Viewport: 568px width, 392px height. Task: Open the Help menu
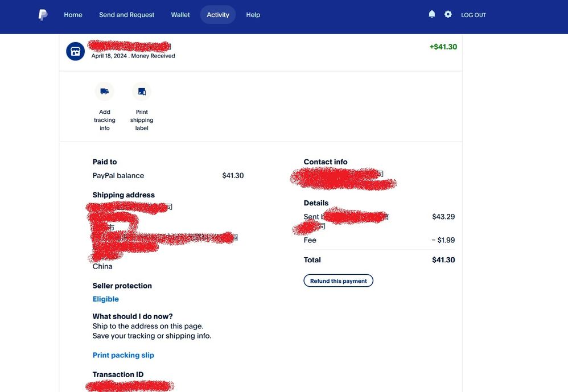pos(253,14)
